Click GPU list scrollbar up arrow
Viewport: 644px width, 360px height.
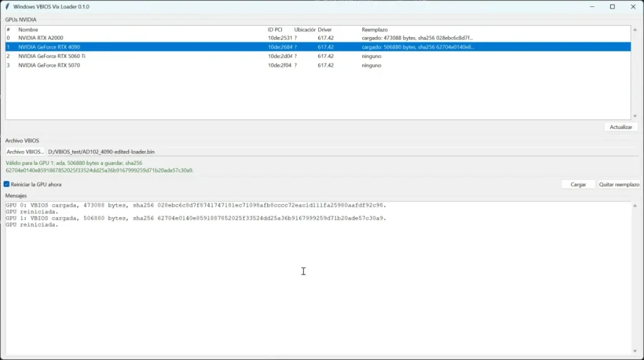(635, 30)
